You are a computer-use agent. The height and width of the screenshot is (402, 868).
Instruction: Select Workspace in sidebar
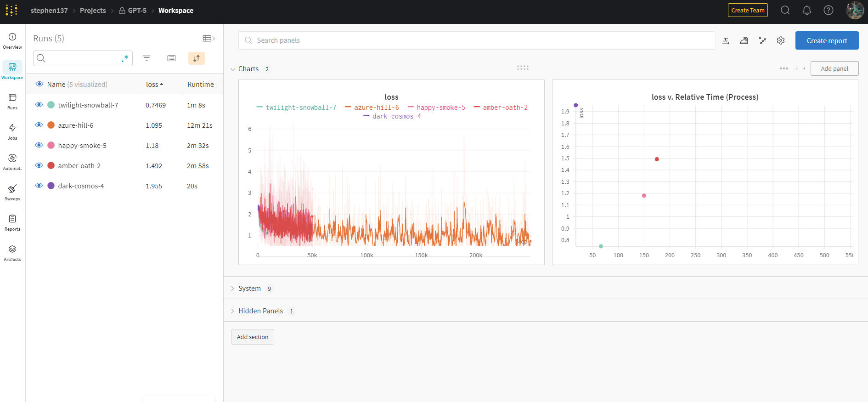(12, 71)
